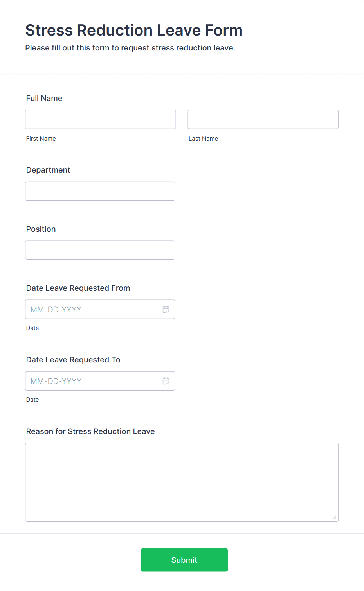Screen dimensions: 364x591
Task: Click the Full Name label
Action: (x=44, y=98)
